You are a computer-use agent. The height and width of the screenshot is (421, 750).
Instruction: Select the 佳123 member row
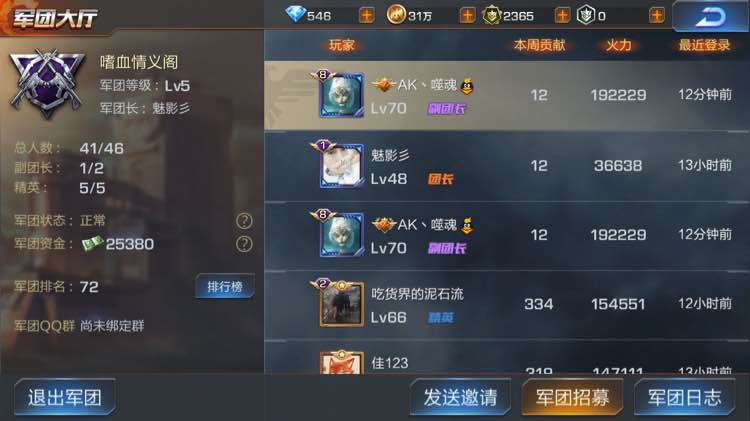tap(507, 359)
